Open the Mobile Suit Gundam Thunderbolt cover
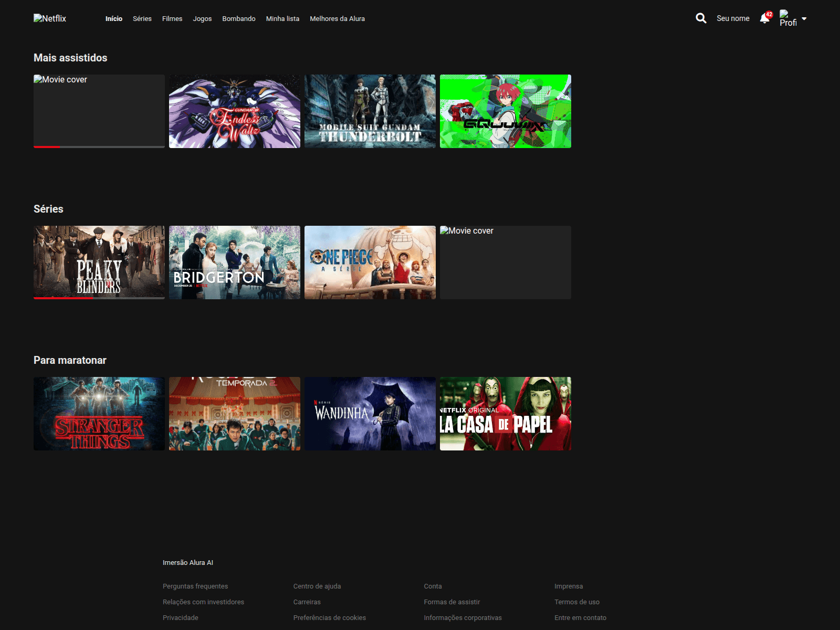The image size is (840, 630). tap(370, 111)
